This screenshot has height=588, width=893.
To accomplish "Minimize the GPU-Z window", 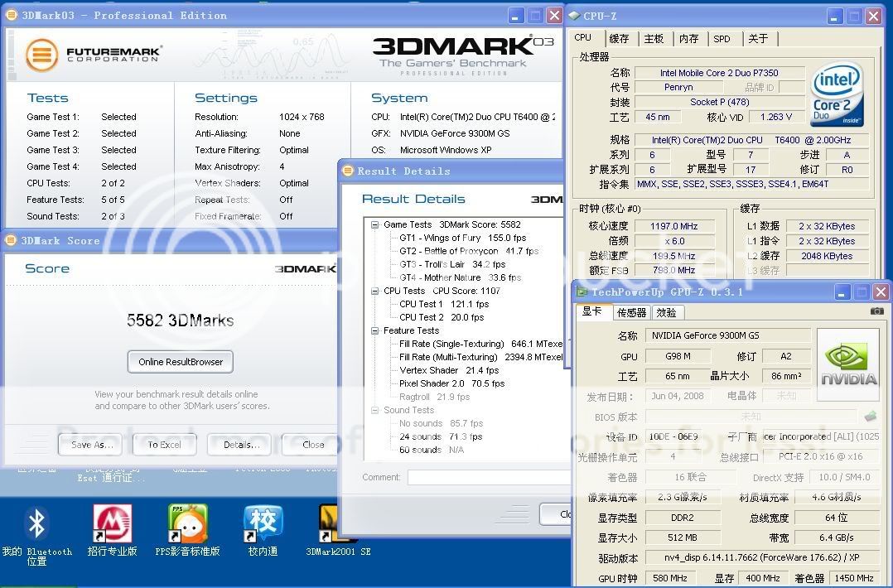I will [842, 292].
